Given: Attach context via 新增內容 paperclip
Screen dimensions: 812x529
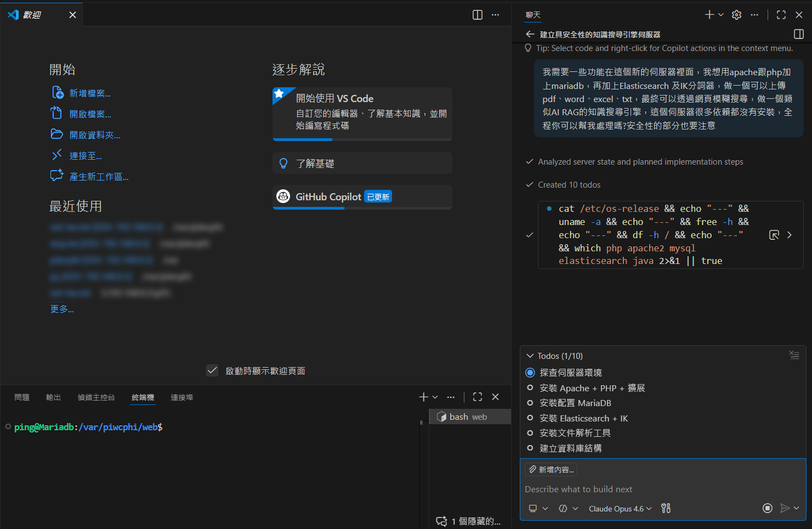Looking at the screenshot, I should (x=551, y=469).
